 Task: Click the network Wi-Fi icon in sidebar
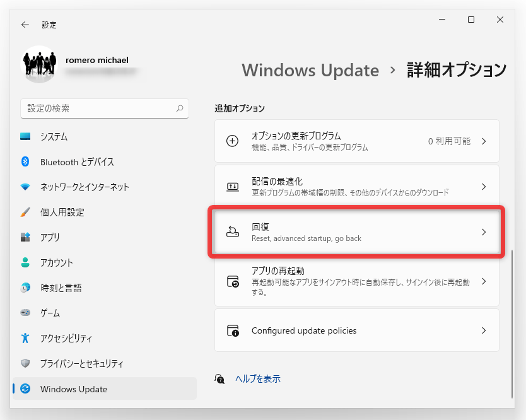[25, 187]
